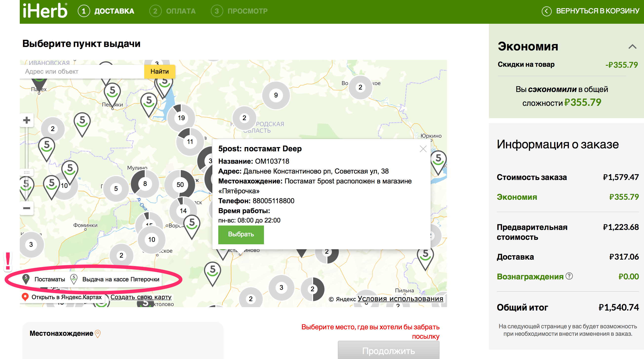Open the cluster marker numbered 9
The height and width of the screenshot is (359, 644).
coord(276,95)
